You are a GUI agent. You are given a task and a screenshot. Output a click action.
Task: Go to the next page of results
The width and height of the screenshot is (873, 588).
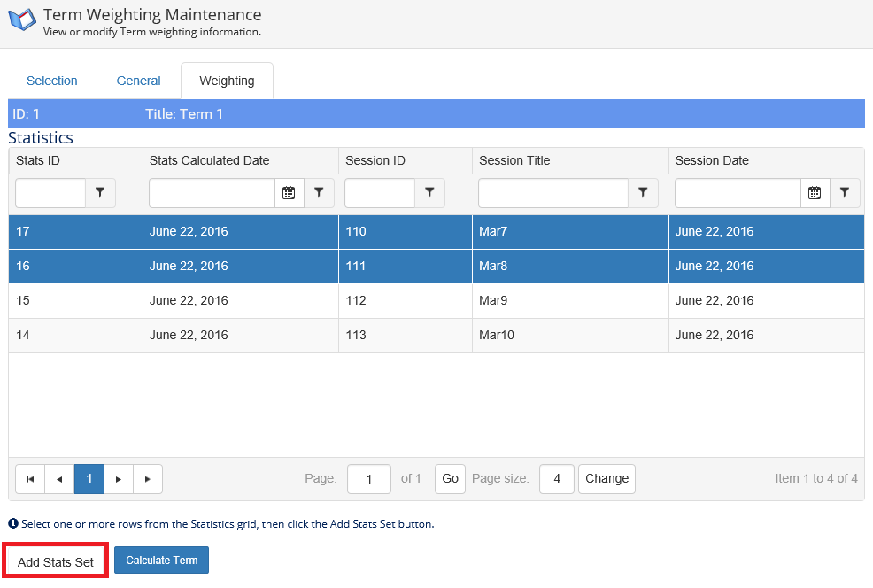tap(119, 479)
